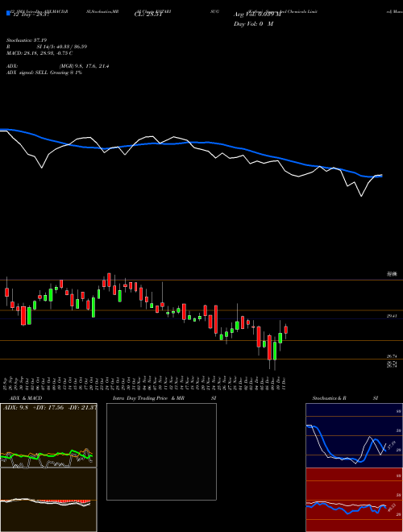The width and height of the screenshot is (403, 532).
Task: Click the 'ADX signal: SELL Growing @ 1%' text
Action: [x=44, y=73]
